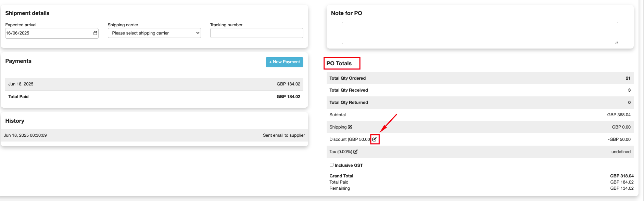Focus the Tracking number field
Screen dimensions: 644x201
click(257, 33)
